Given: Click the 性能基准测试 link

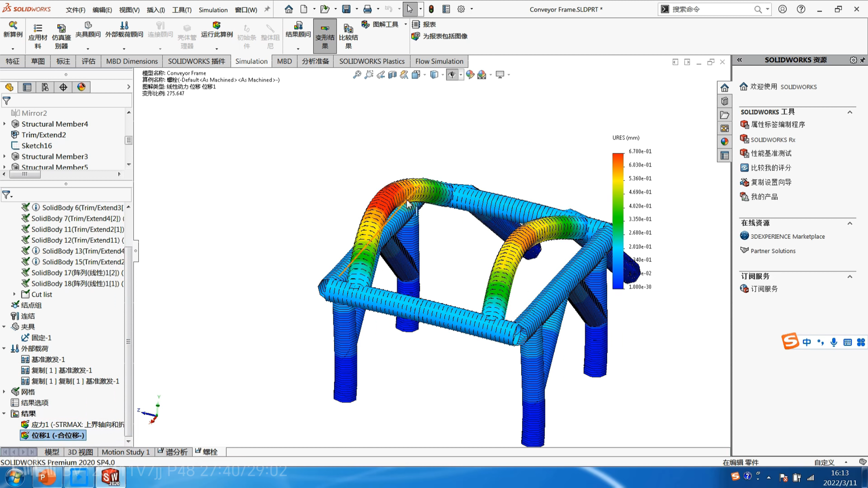Looking at the screenshot, I should coord(771,153).
